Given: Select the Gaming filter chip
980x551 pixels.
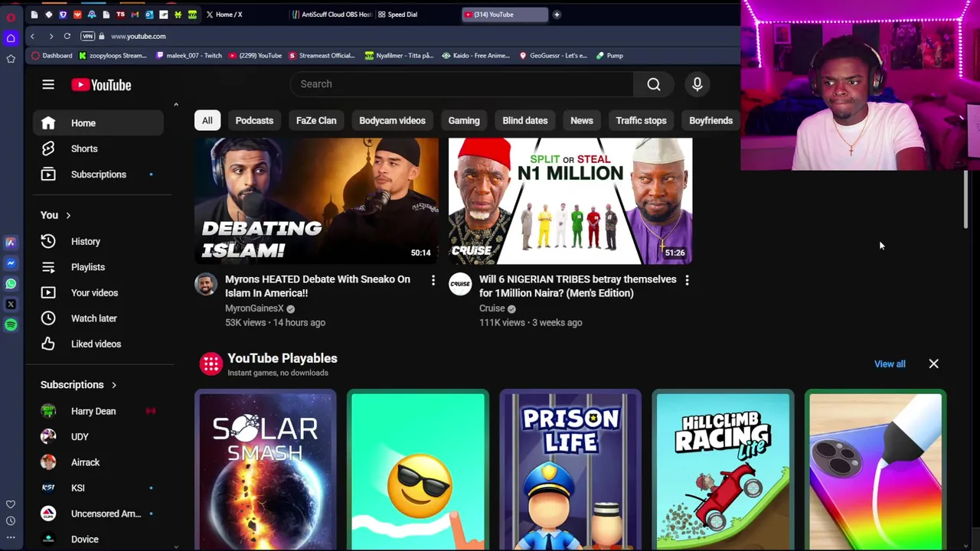Looking at the screenshot, I should point(464,120).
